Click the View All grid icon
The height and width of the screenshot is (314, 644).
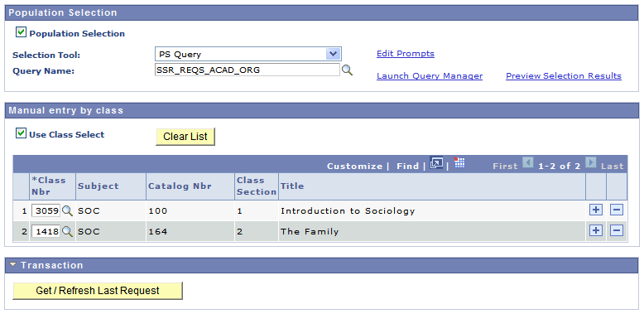[x=435, y=163]
